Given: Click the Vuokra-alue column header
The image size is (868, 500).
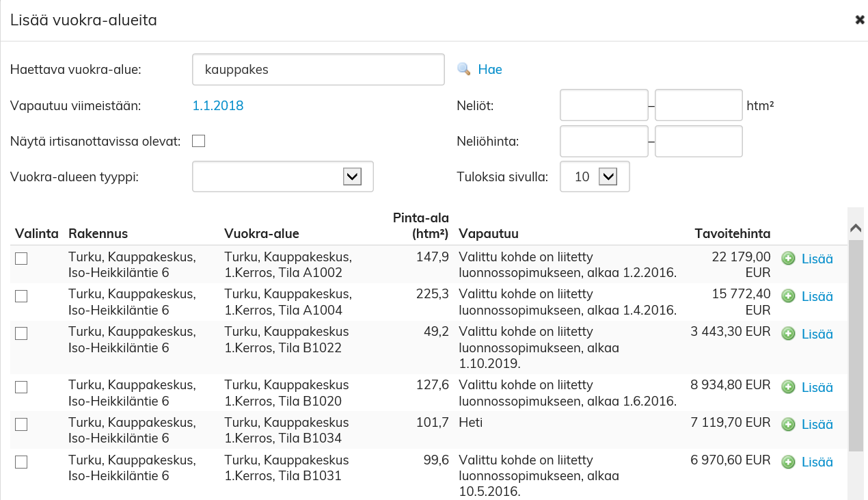Looking at the screenshot, I should click(261, 233).
